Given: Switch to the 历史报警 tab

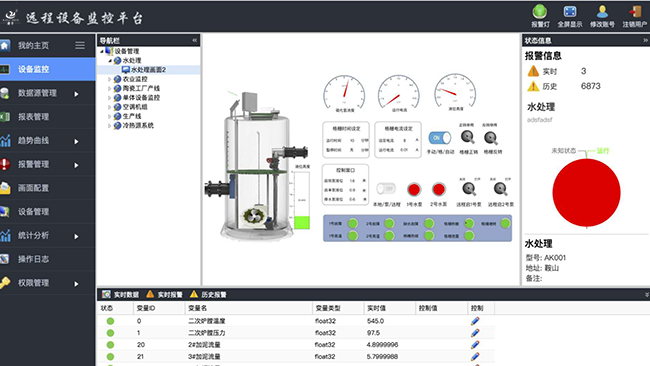Looking at the screenshot, I should point(209,295).
